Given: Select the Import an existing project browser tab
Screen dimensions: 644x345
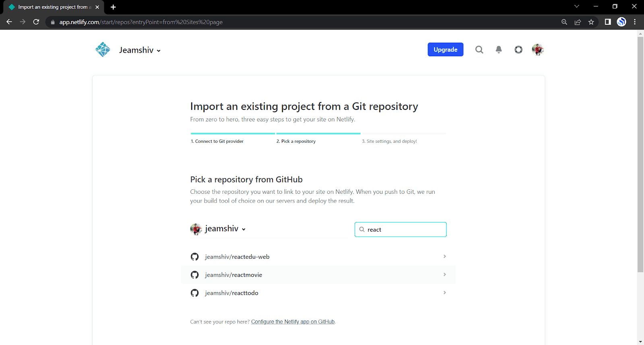Looking at the screenshot, I should pos(54,7).
